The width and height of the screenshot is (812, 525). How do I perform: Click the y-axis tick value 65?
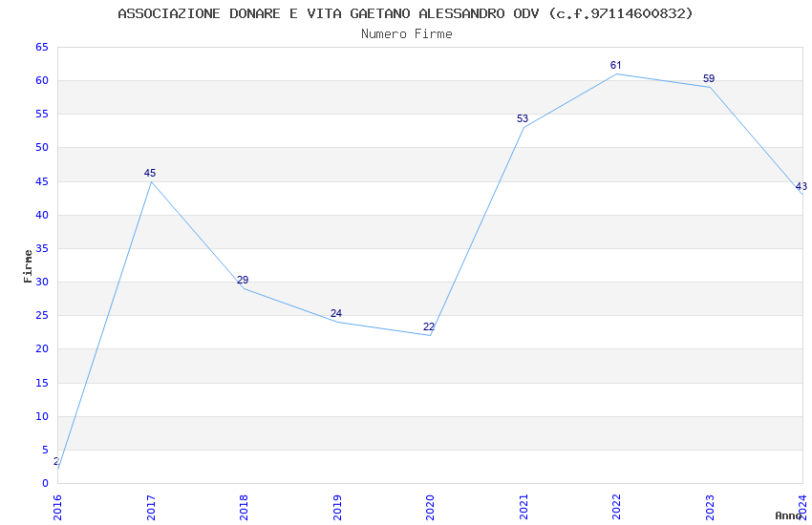(x=42, y=47)
